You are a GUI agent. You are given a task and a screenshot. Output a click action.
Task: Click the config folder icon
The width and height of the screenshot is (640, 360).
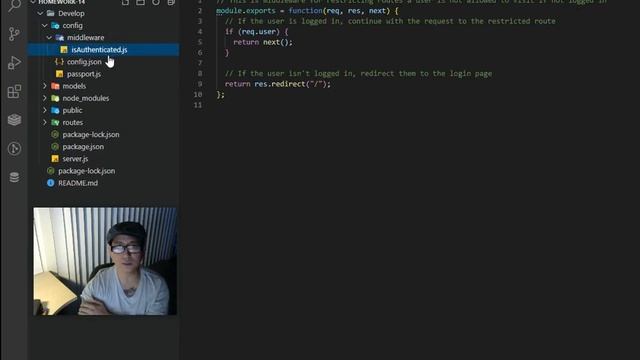(x=55, y=25)
